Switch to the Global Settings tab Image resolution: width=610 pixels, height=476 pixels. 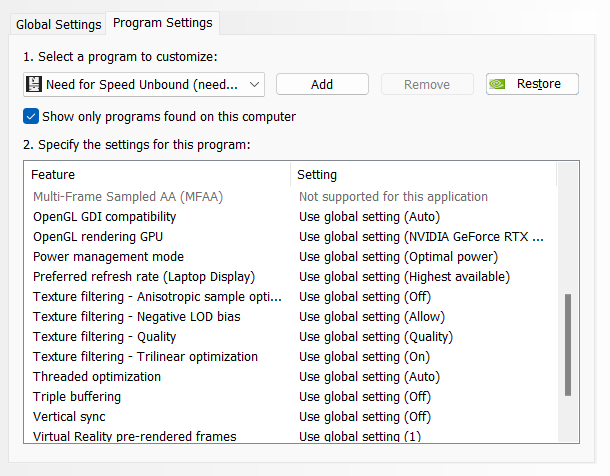58,24
